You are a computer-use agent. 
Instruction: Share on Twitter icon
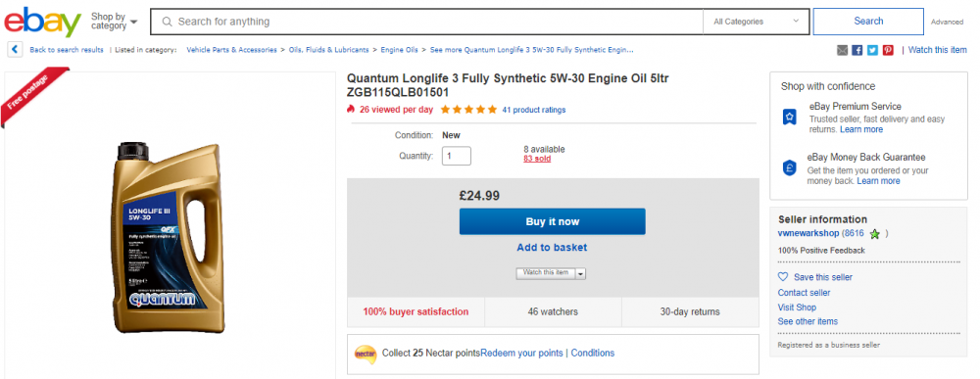[x=872, y=50]
